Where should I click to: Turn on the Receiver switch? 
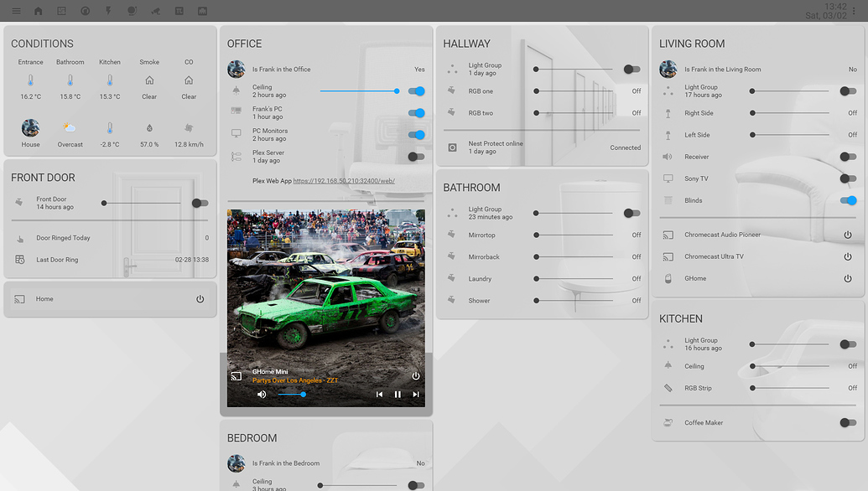tap(848, 157)
